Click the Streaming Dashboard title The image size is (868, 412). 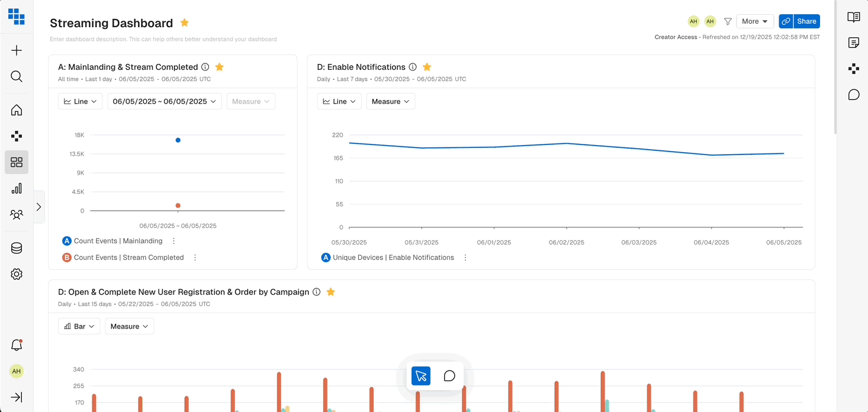[111, 23]
